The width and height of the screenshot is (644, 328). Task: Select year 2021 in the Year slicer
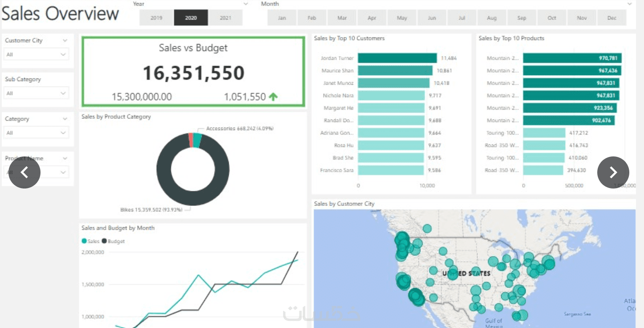click(226, 18)
